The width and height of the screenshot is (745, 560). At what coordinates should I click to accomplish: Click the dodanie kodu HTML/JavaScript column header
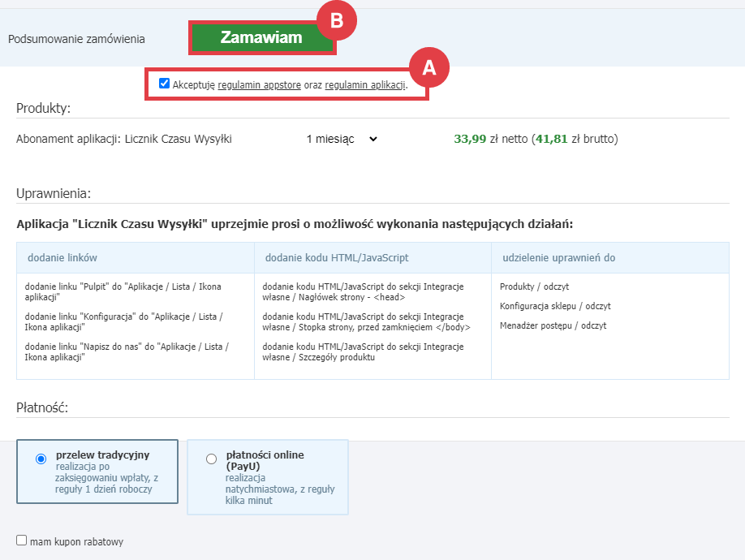pyautogui.click(x=337, y=258)
